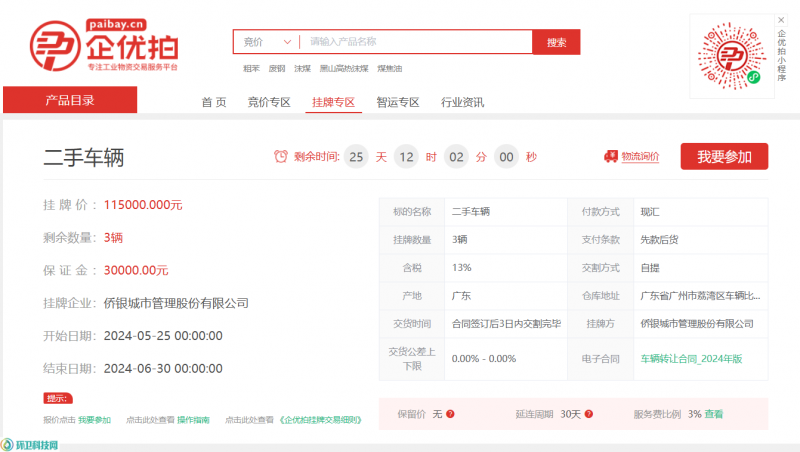800x452 pixels.
Task: Go to the 智运专区 tab
Action: point(397,102)
